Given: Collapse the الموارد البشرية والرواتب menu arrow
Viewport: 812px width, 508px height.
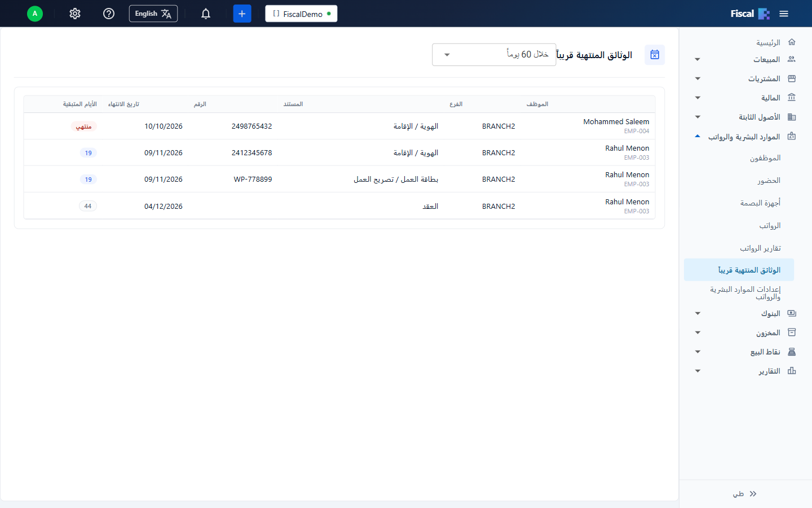Looking at the screenshot, I should click(698, 136).
